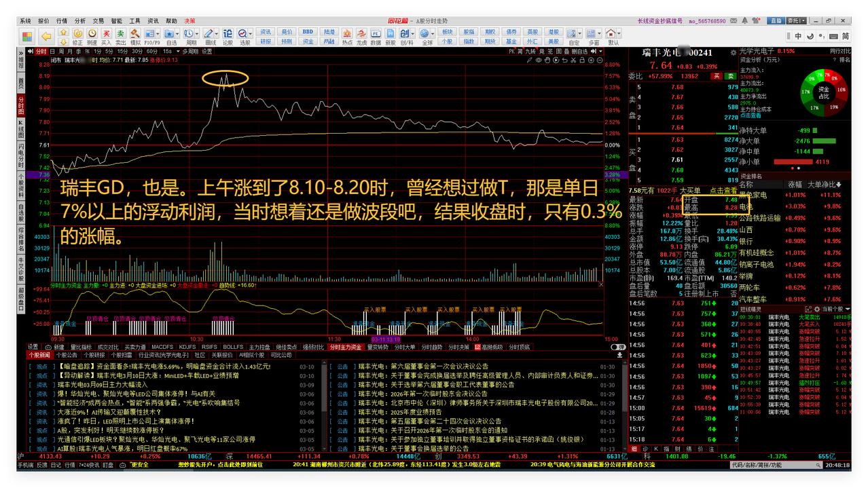868x488 pixels.
Task: Open the 模拟 trading gavel icon
Action: click(135, 33)
